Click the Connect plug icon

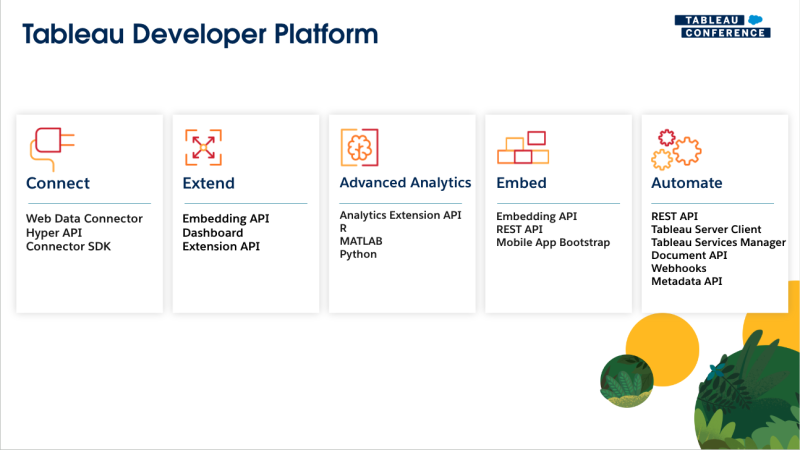point(52,149)
